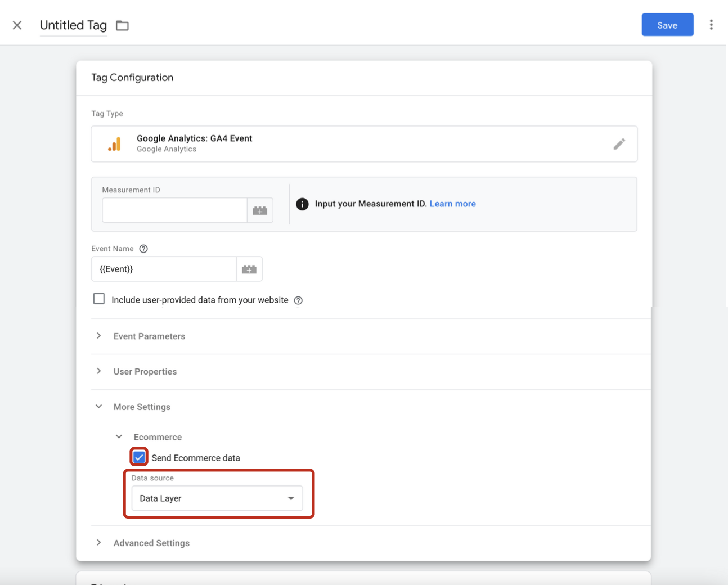728x585 pixels.
Task: Open the Learn more link
Action: (x=452, y=204)
